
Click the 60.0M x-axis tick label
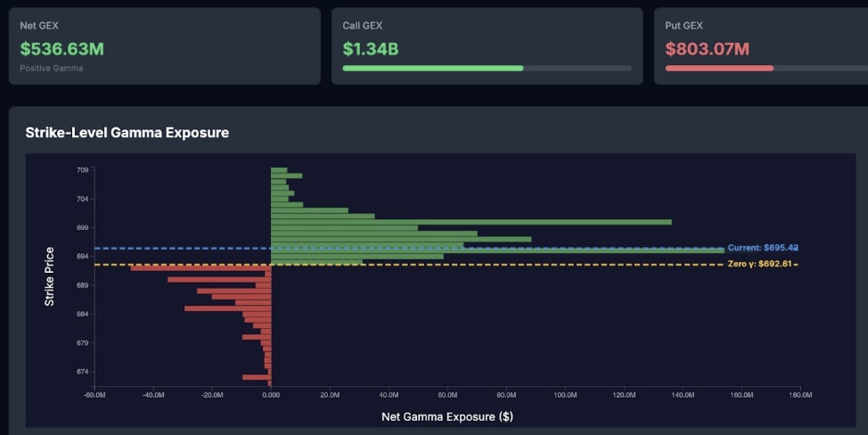click(447, 395)
